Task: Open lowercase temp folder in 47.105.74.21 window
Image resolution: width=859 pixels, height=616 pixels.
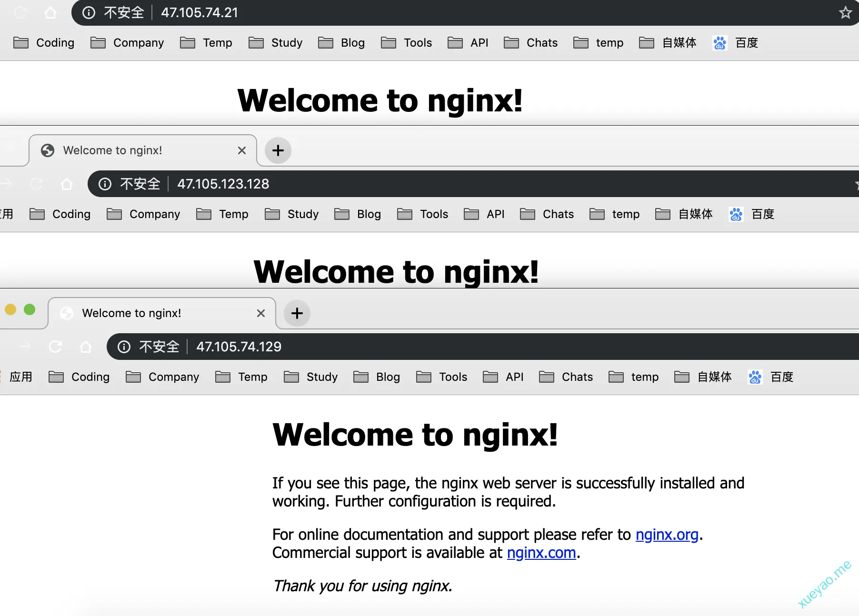Action: (599, 43)
